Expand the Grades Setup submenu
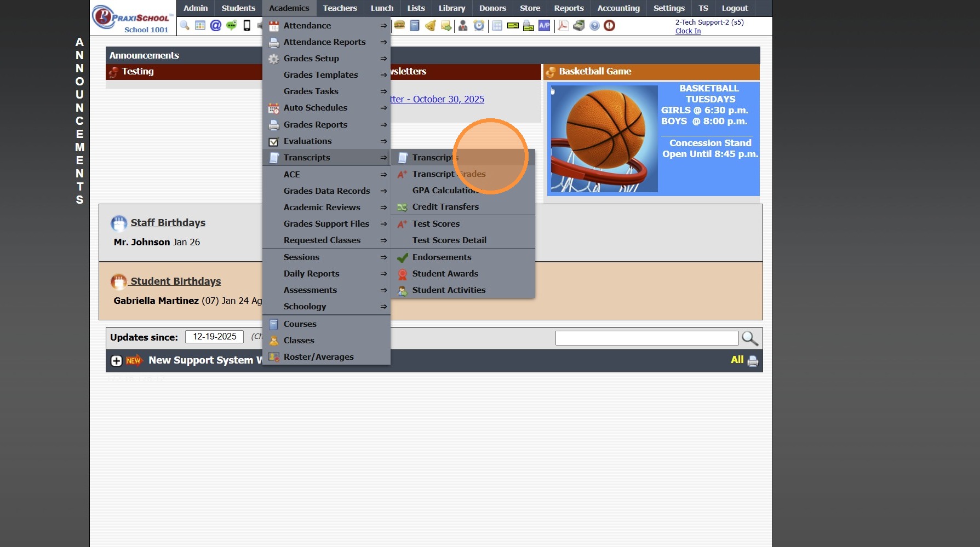 [x=326, y=59]
